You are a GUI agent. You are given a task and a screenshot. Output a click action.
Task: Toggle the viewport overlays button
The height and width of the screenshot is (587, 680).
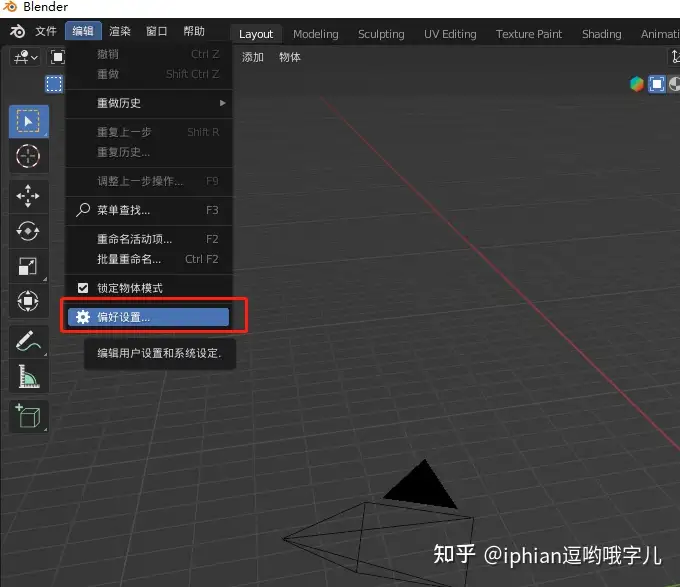pos(657,84)
